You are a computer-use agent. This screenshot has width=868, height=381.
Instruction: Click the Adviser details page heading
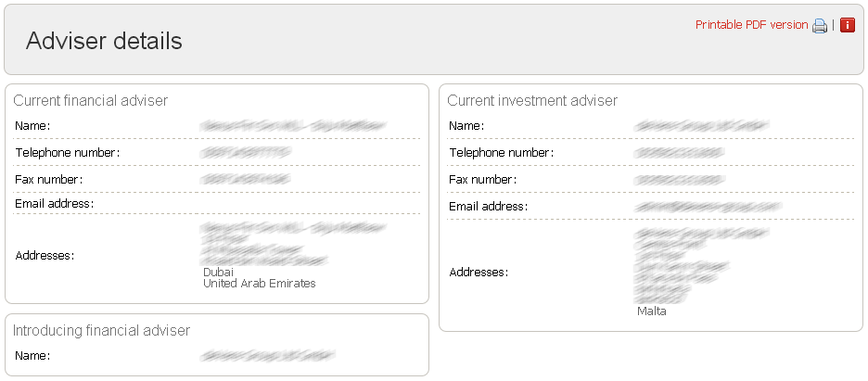(x=104, y=41)
